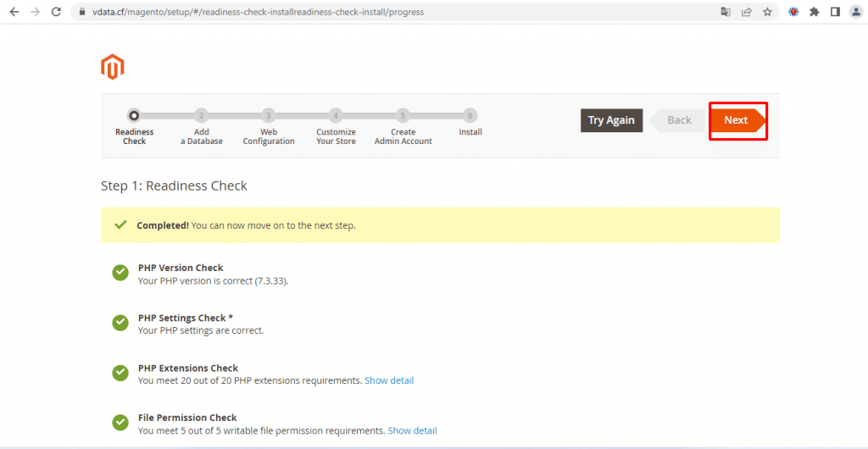
Task: Expand Show detail for PHP Extensions Check
Action: click(389, 380)
